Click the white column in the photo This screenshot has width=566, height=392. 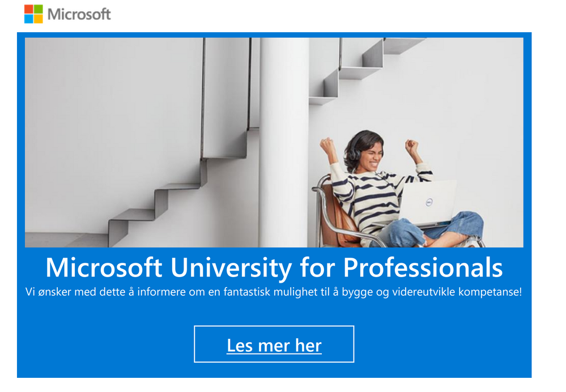pyautogui.click(x=283, y=142)
